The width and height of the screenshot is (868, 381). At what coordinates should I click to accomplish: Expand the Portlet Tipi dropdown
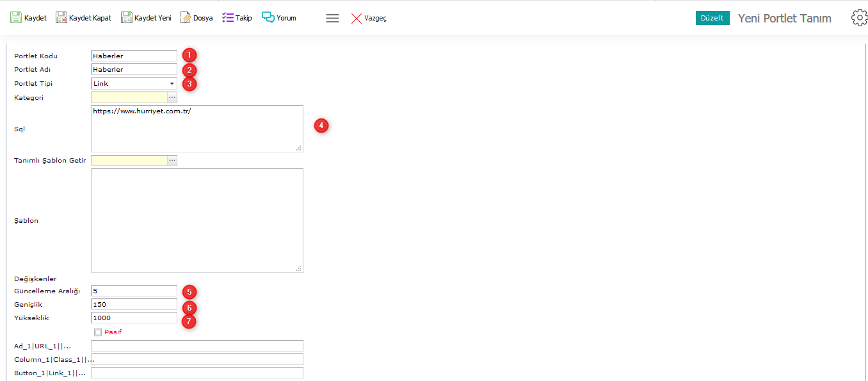click(x=172, y=84)
